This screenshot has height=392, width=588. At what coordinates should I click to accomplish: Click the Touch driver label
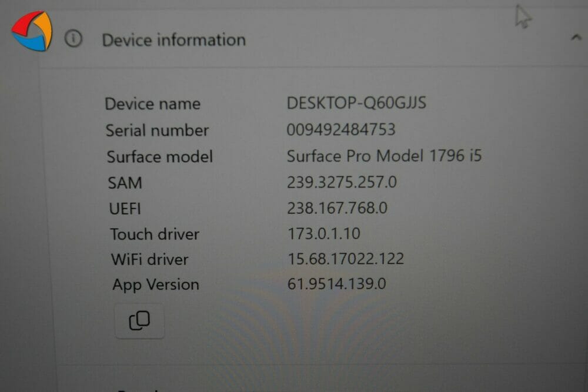(x=155, y=234)
